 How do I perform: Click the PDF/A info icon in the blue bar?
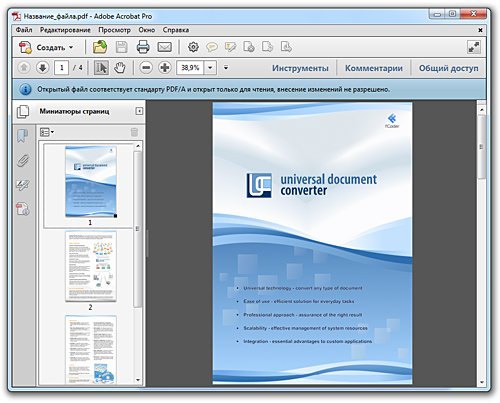(25, 89)
